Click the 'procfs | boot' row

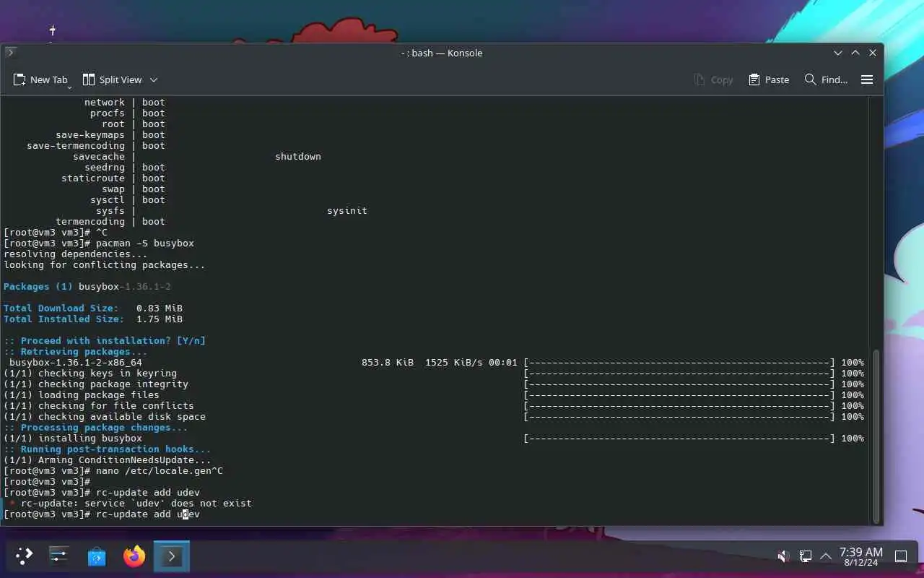coord(128,113)
